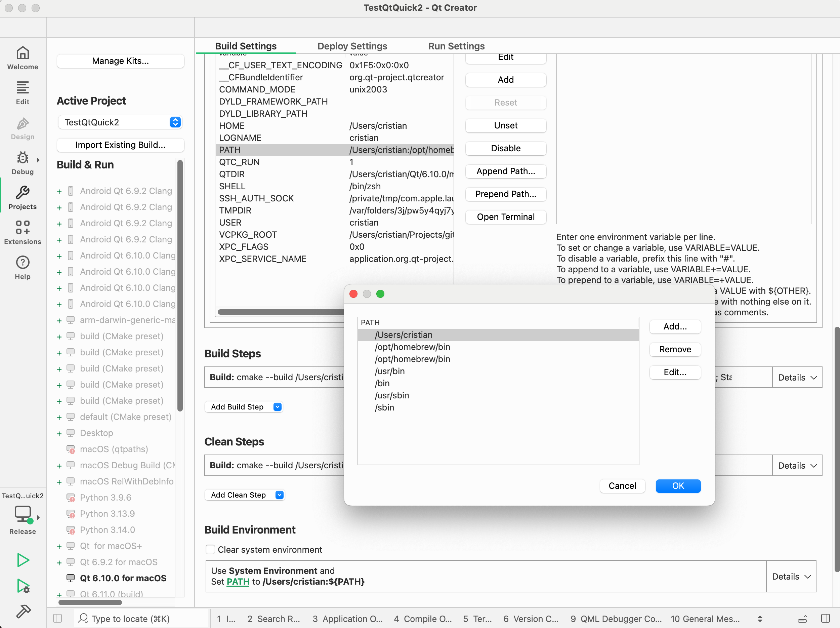
Task: Switch to the Deploy Settings tab
Action: tap(352, 46)
